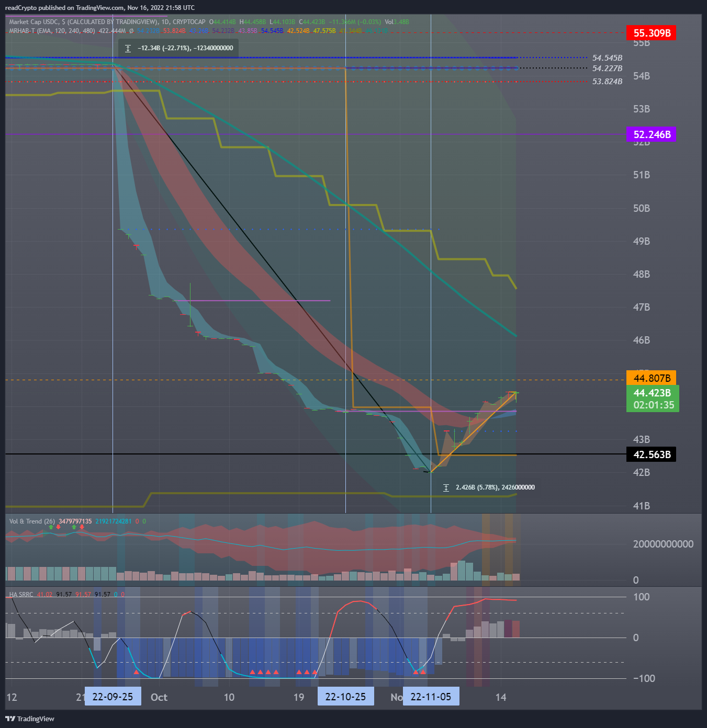Click the purple 52.246B price label
Viewport: 707px width, 728px height.
(652, 134)
